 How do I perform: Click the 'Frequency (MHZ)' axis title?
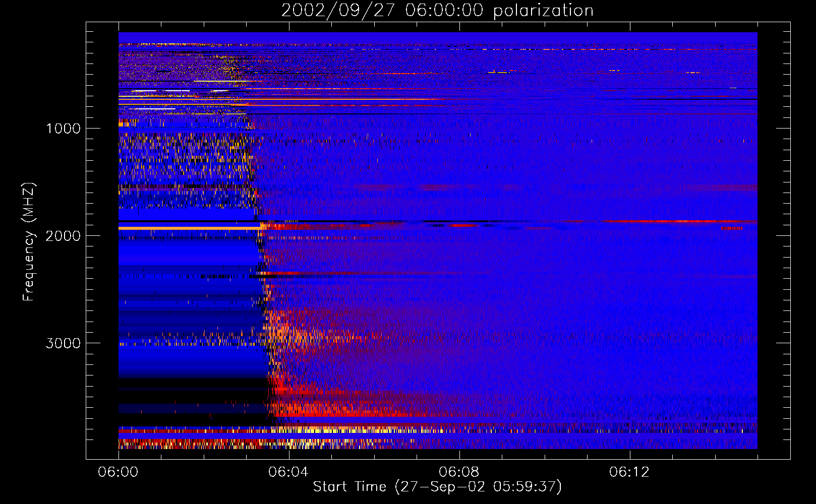coord(29,242)
